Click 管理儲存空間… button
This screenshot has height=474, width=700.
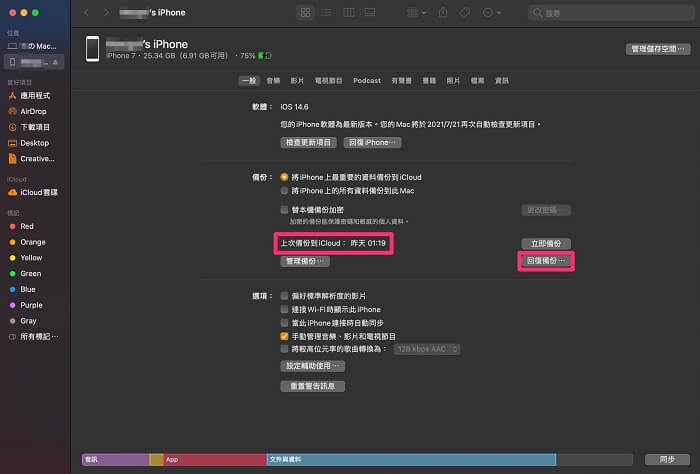tap(658, 49)
